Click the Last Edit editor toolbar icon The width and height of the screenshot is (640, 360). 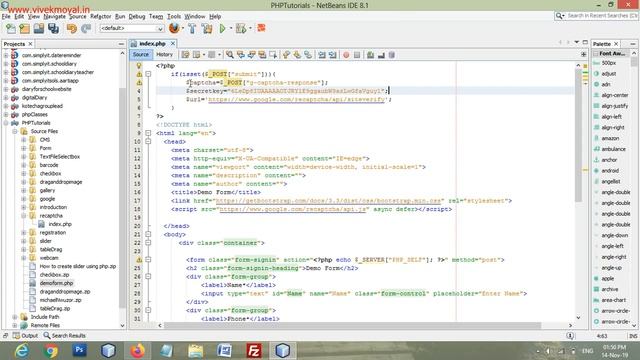(x=185, y=55)
